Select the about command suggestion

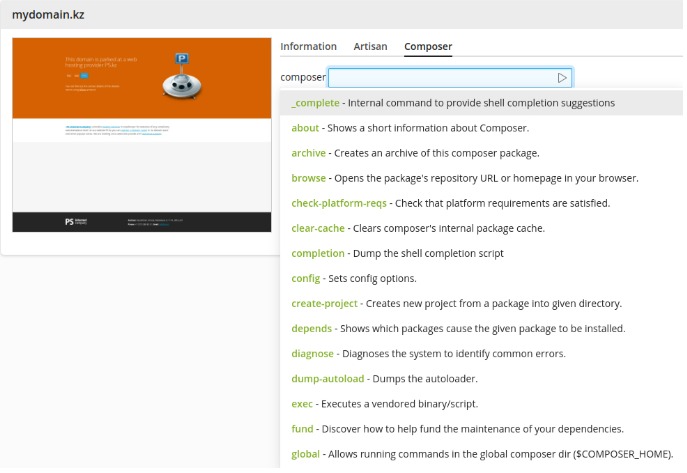[481, 128]
